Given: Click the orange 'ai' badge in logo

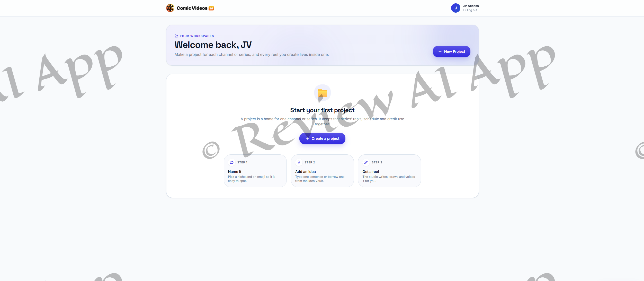Looking at the screenshot, I should [211, 8].
